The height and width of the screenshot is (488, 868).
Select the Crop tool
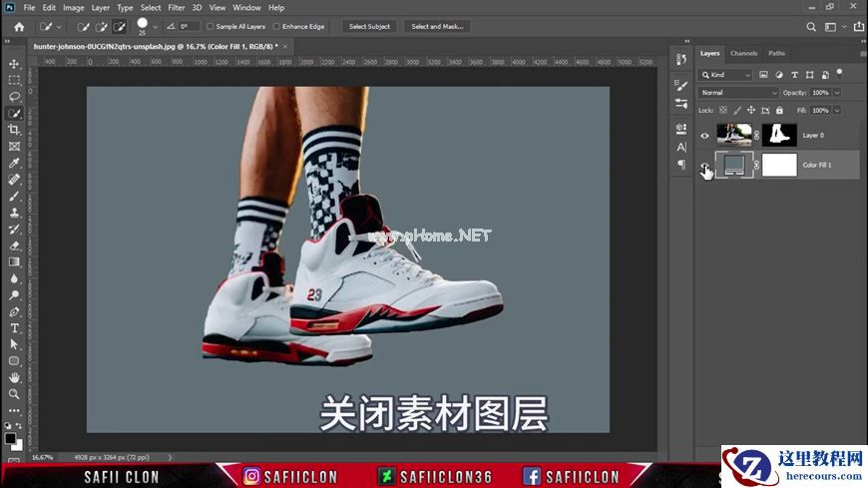pyautogui.click(x=14, y=130)
